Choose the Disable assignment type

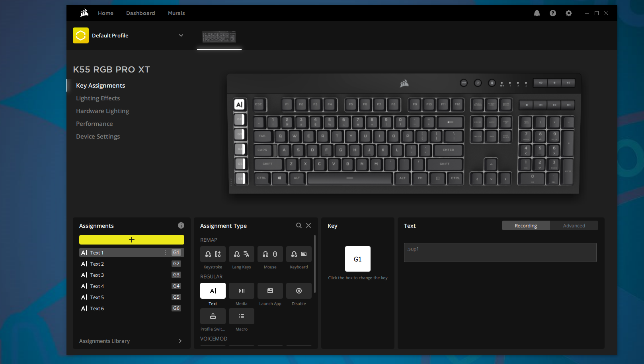[x=299, y=291]
